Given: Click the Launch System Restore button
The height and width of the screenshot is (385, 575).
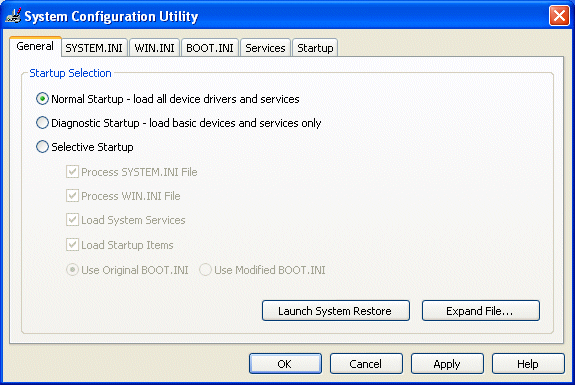Looking at the screenshot, I should (336, 311).
